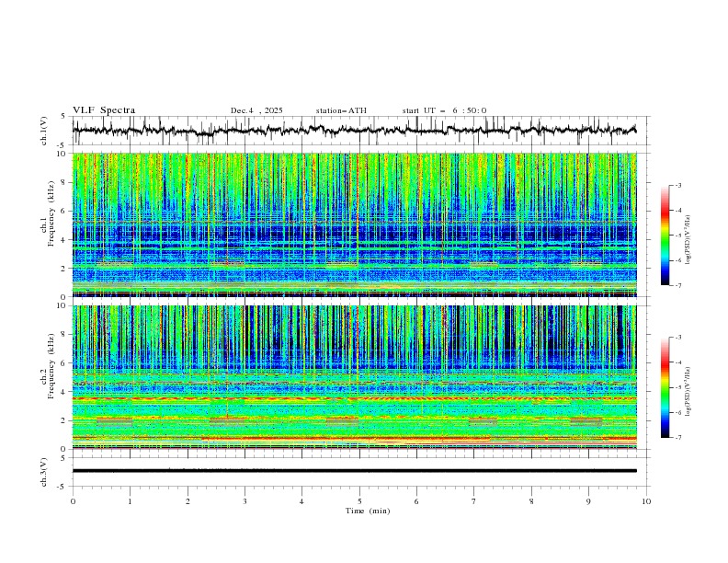Image resolution: width=728 pixels, height=563 pixels.
Task: Click the ch.1 voltage waveform trace
Action: click(x=358, y=131)
